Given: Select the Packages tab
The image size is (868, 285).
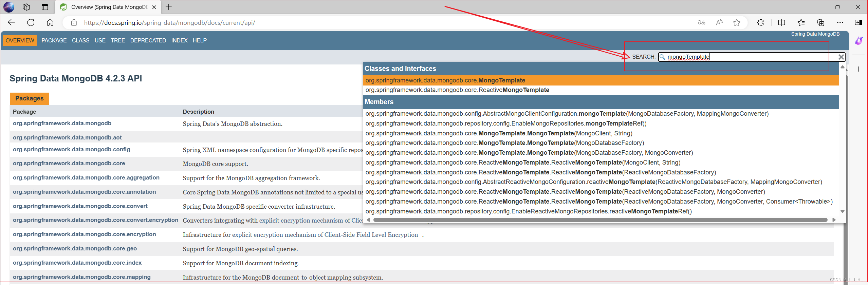Looking at the screenshot, I should (x=29, y=98).
